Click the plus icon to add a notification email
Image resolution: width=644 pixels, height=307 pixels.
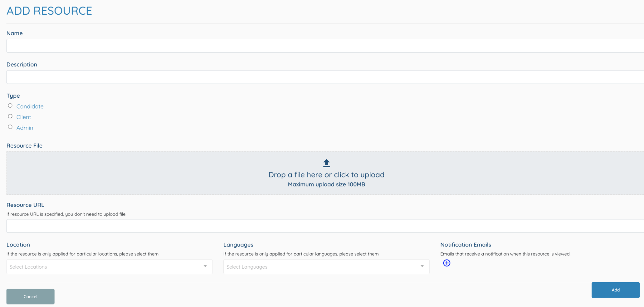(446, 263)
